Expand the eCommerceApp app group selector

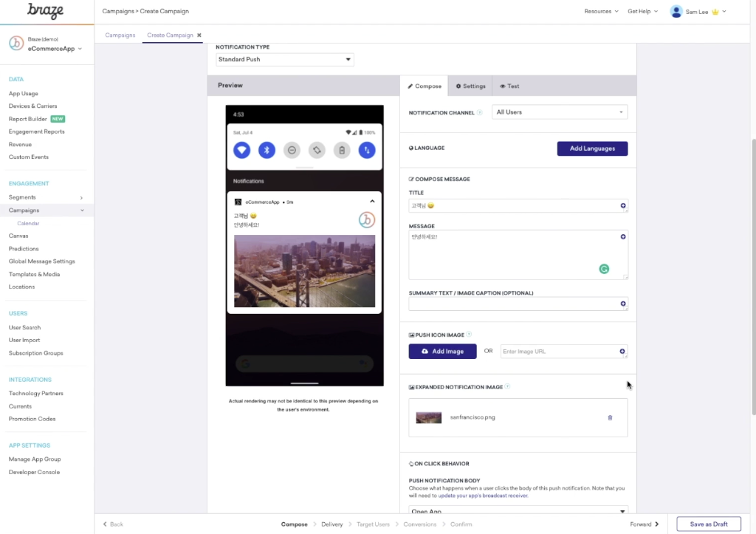55,49
